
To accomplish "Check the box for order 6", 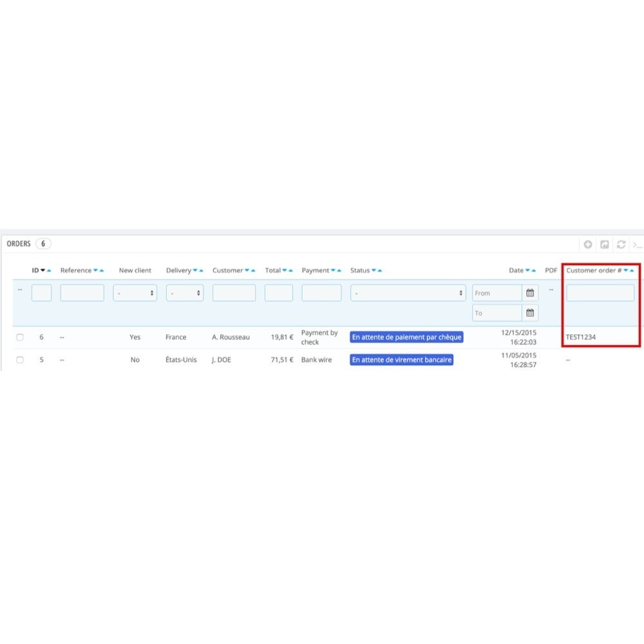I will 20,337.
